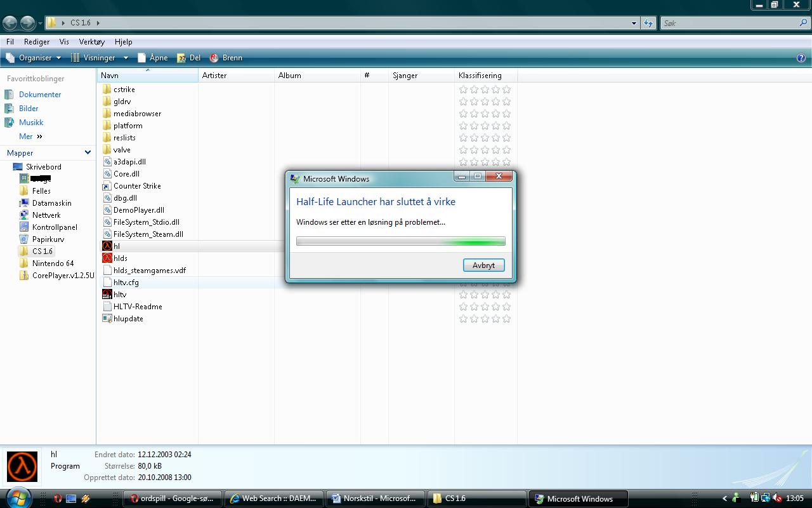Open the Vis menu
Screen dimensions: 812x508
(x=64, y=41)
